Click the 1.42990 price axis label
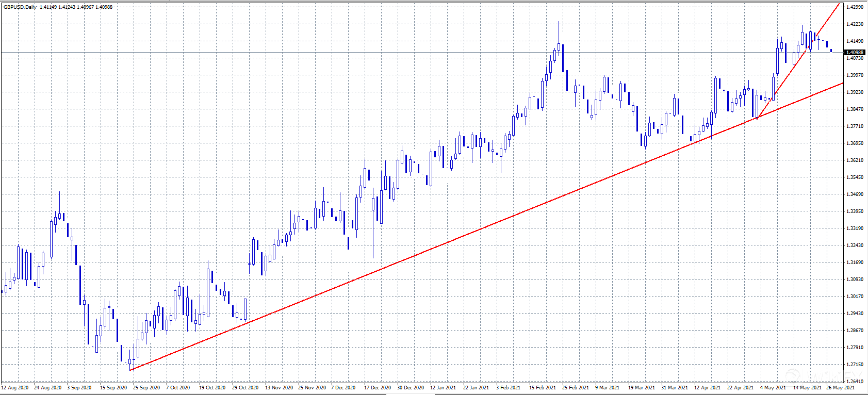Viewport: 868px width, 395px height. 855,7
